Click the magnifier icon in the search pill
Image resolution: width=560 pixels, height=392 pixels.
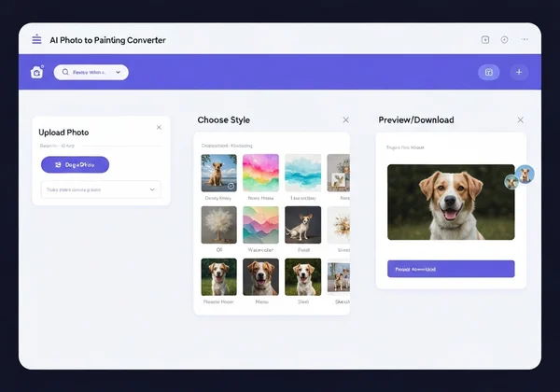pos(65,72)
